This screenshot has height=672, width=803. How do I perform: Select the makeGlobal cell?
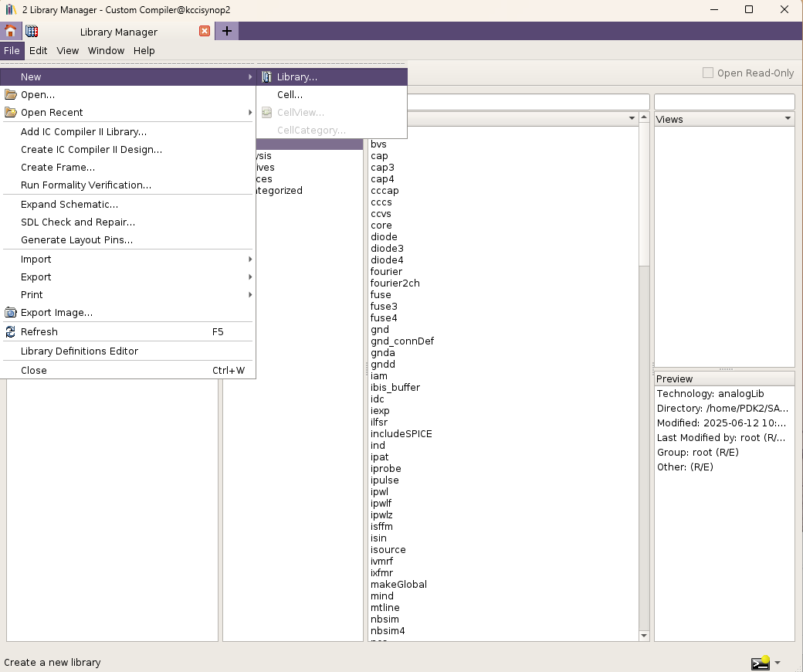398,585
